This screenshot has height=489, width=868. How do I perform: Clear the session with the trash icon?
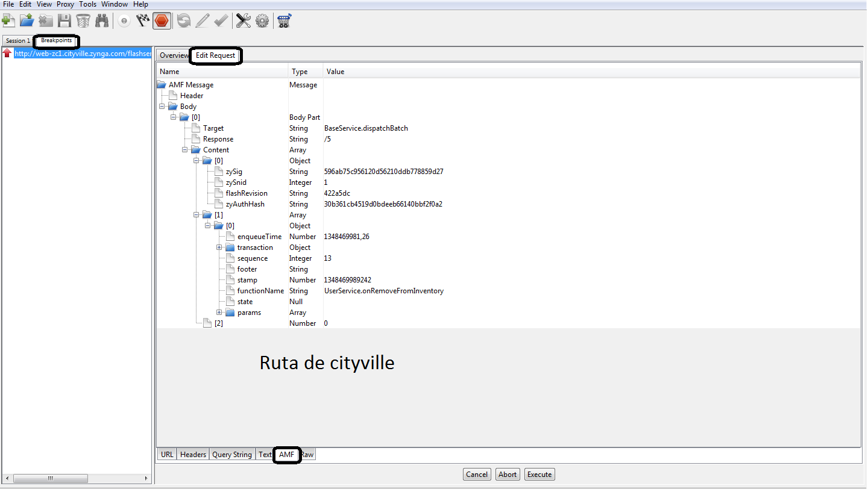83,21
